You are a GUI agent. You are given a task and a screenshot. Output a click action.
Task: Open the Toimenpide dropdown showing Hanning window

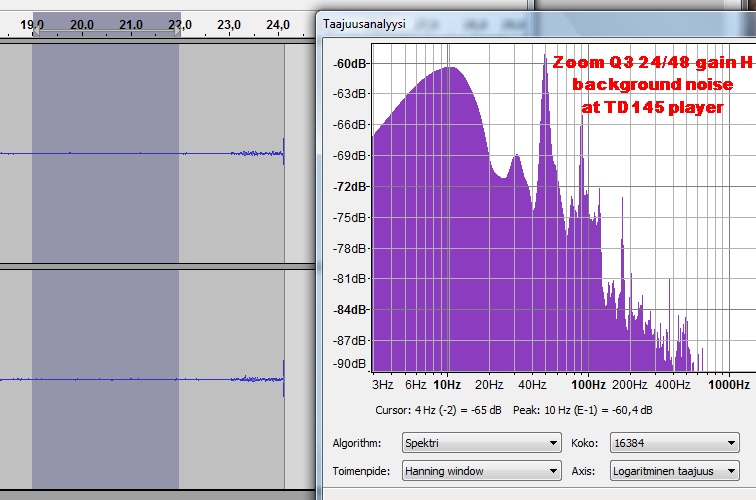point(481,471)
